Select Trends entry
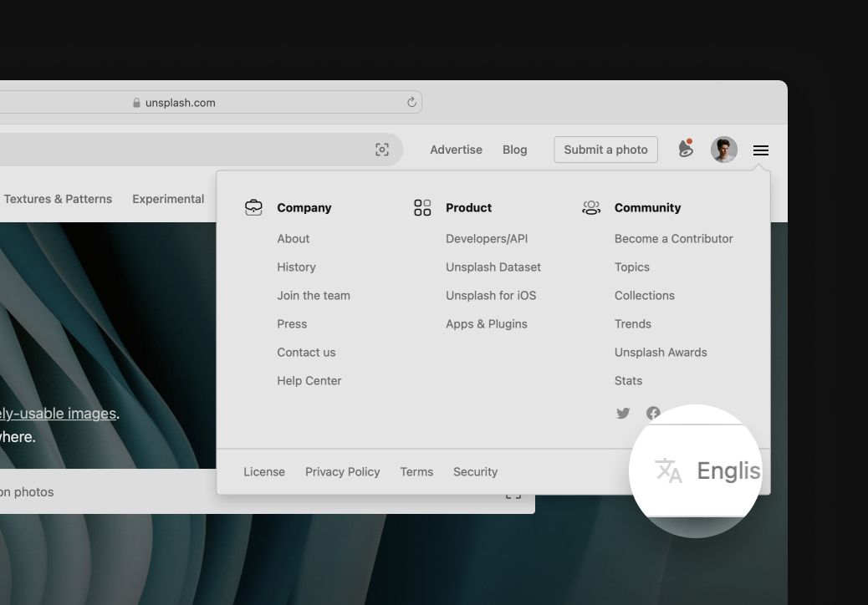Screen dimensions: 868x605 point(633,324)
